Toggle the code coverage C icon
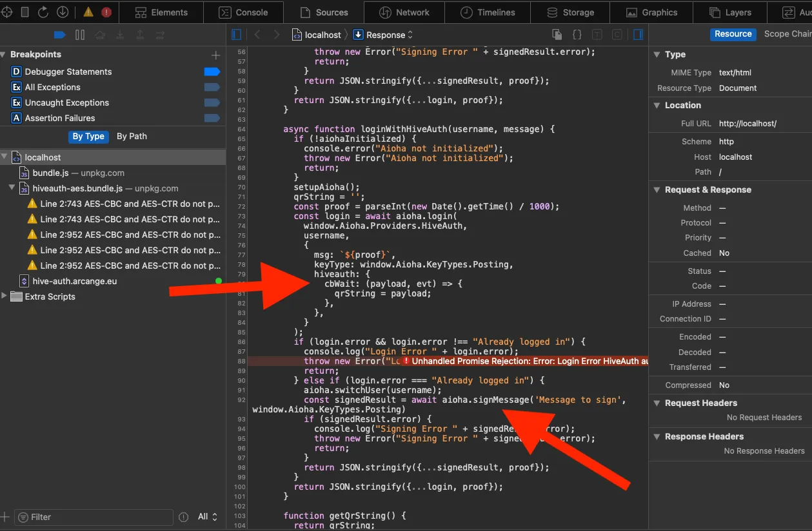 pyautogui.click(x=617, y=35)
